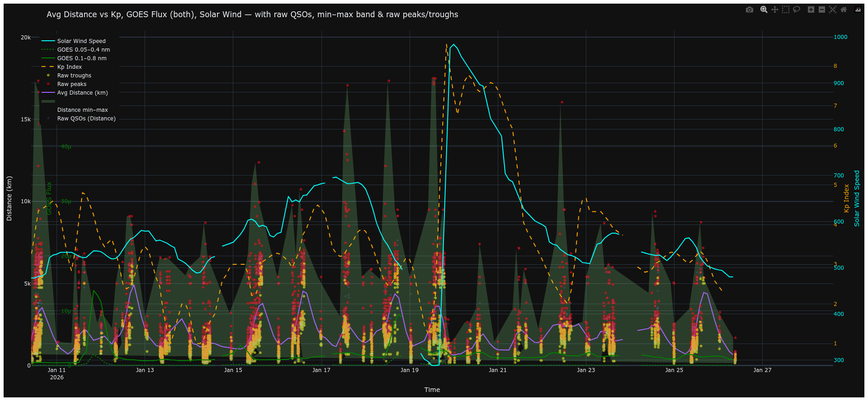868x401 pixels.
Task: Click the 'Jan 23' x-axis tick label
Action: coord(586,370)
